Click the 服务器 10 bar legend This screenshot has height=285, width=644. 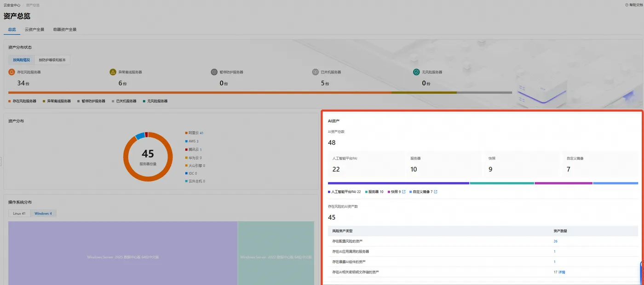pos(374,192)
